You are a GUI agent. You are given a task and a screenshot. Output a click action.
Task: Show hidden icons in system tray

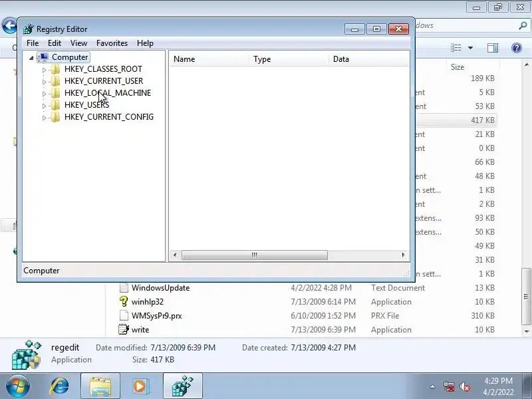[x=433, y=386]
